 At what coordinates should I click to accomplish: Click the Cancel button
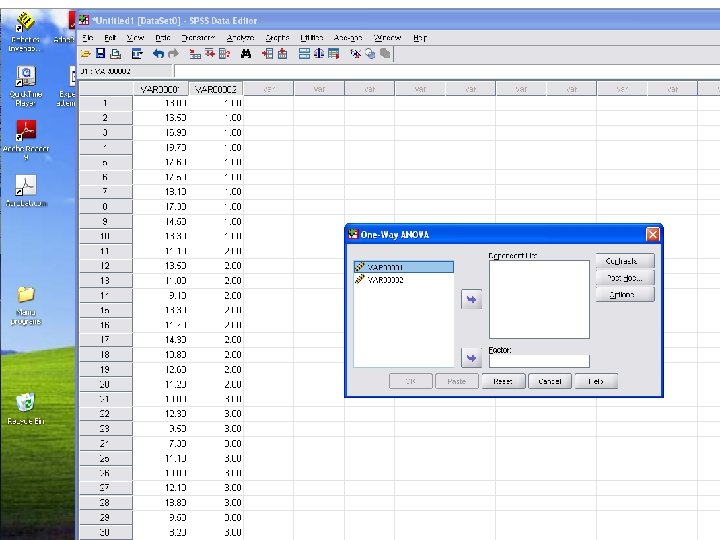[x=550, y=381]
